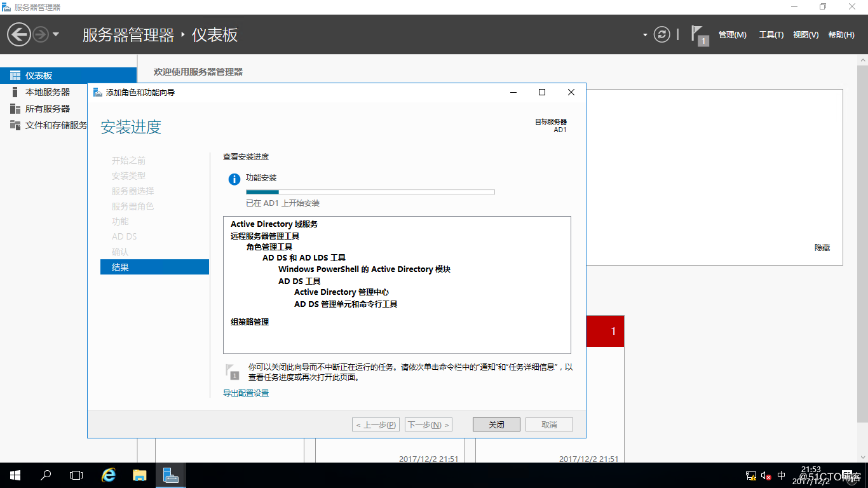Click the 导出配置设置 link
868x488 pixels.
246,393
